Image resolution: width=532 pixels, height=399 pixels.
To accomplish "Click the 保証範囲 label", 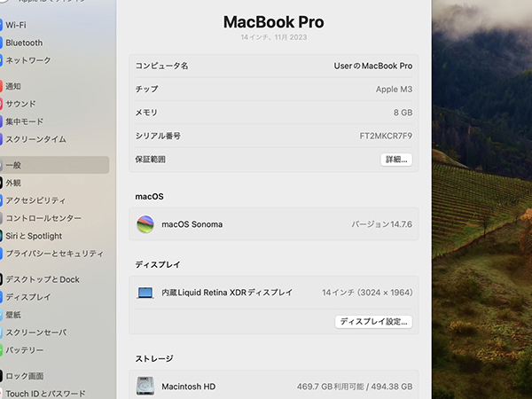I will (x=151, y=160).
